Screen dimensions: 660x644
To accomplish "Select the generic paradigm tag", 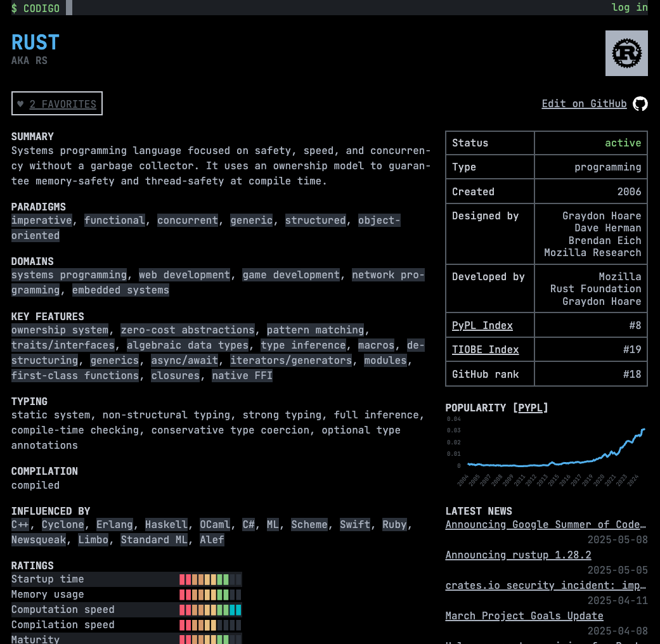I will (x=251, y=220).
